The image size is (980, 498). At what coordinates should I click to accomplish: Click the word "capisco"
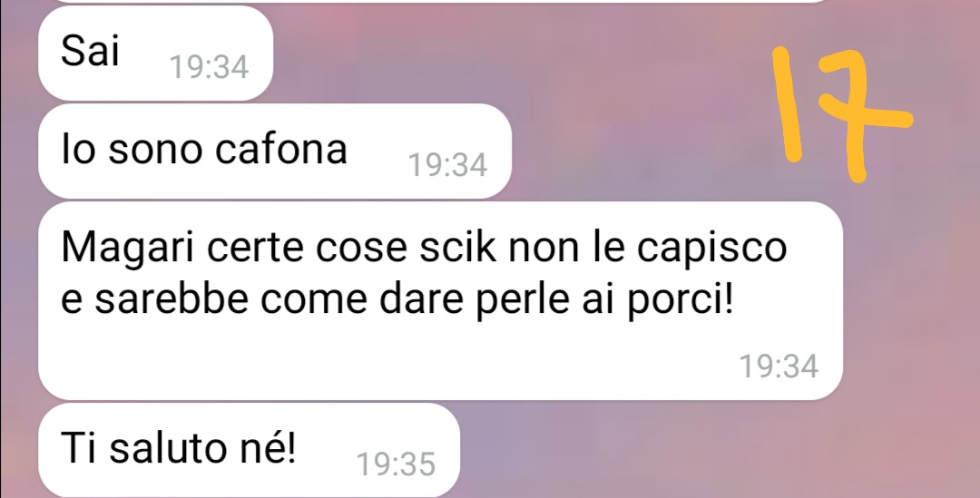click(712, 249)
